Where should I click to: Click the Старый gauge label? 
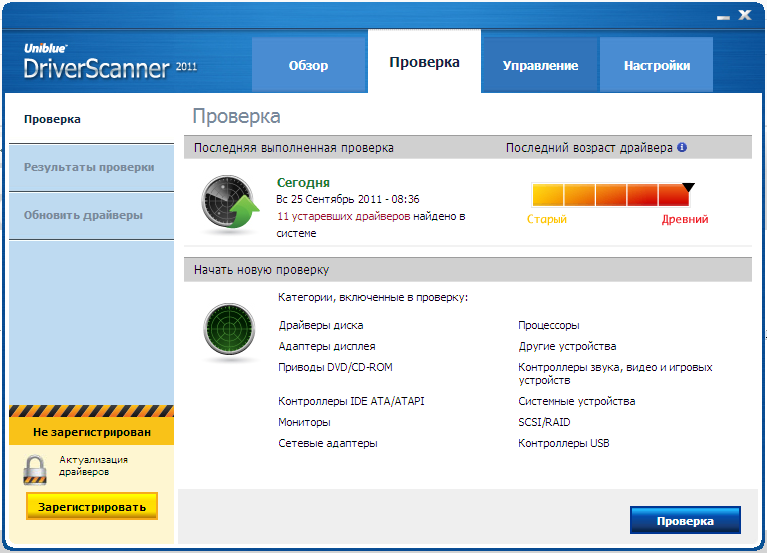[546, 219]
